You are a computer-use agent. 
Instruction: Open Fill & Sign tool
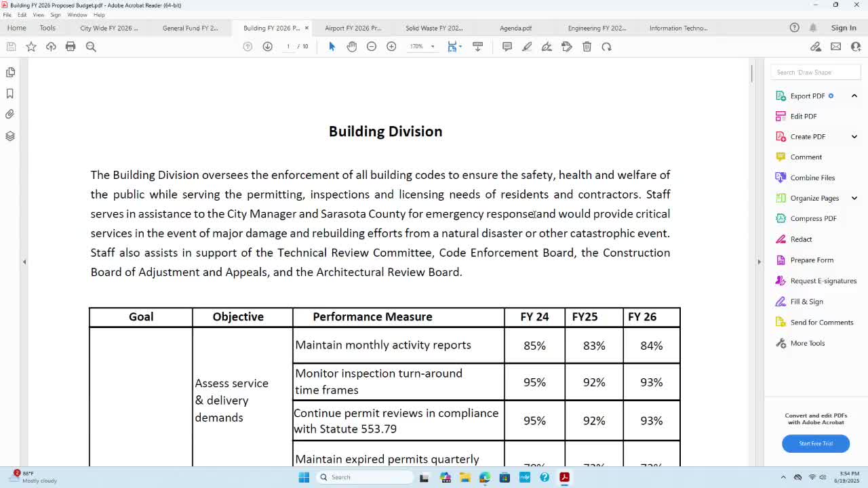(806, 302)
